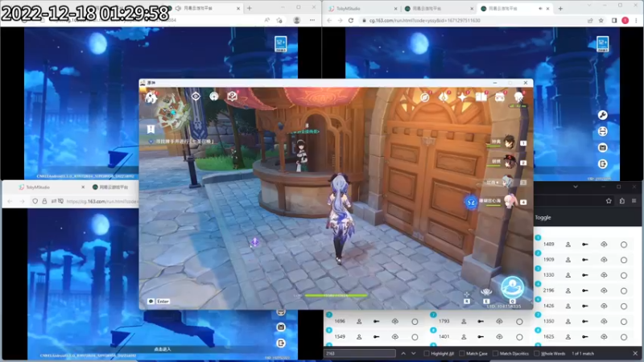Click the Toggle label in the dark header
The height and width of the screenshot is (362, 644).
click(543, 217)
